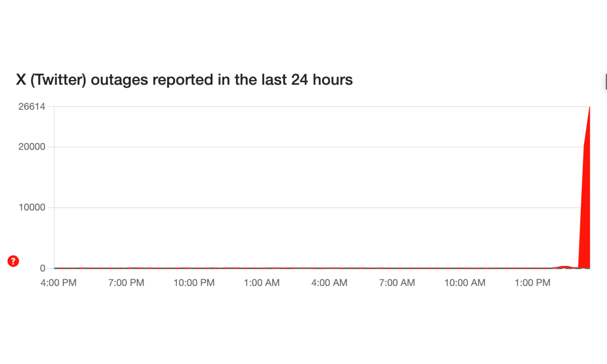Click the 0 y-axis label
Image resolution: width=607 pixels, height=364 pixels.
[x=42, y=268]
